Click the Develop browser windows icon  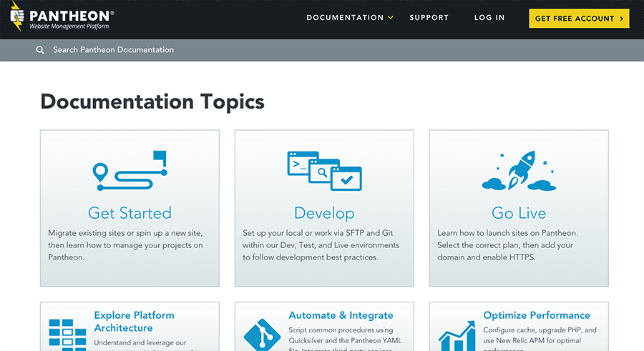pyautogui.click(x=324, y=171)
